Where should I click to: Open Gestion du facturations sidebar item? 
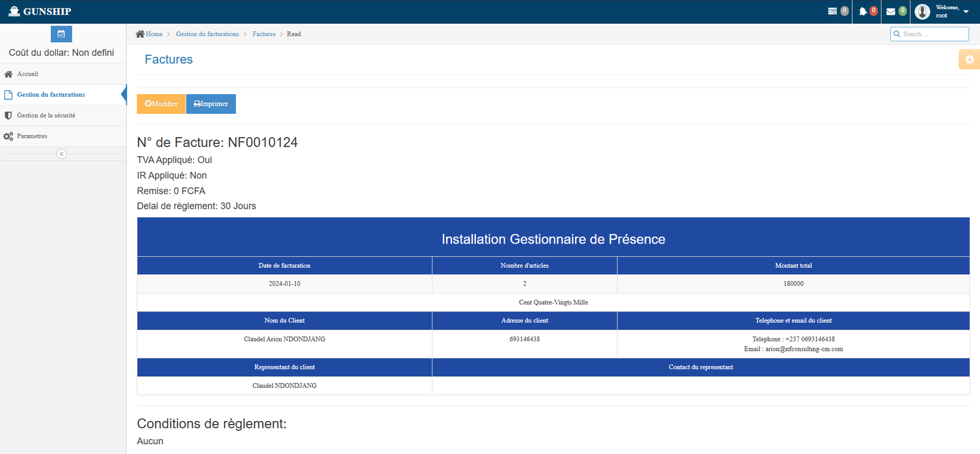51,95
